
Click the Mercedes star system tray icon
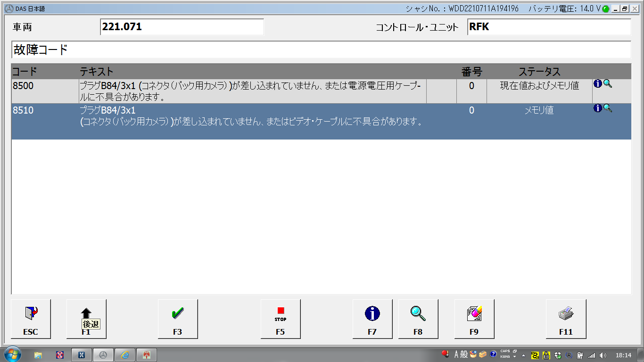pyautogui.click(x=569, y=355)
